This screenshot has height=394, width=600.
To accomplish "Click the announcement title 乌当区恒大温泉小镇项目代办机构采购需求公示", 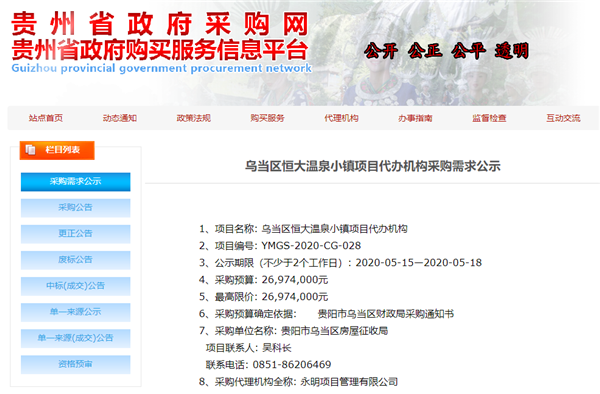I will tap(372, 166).
